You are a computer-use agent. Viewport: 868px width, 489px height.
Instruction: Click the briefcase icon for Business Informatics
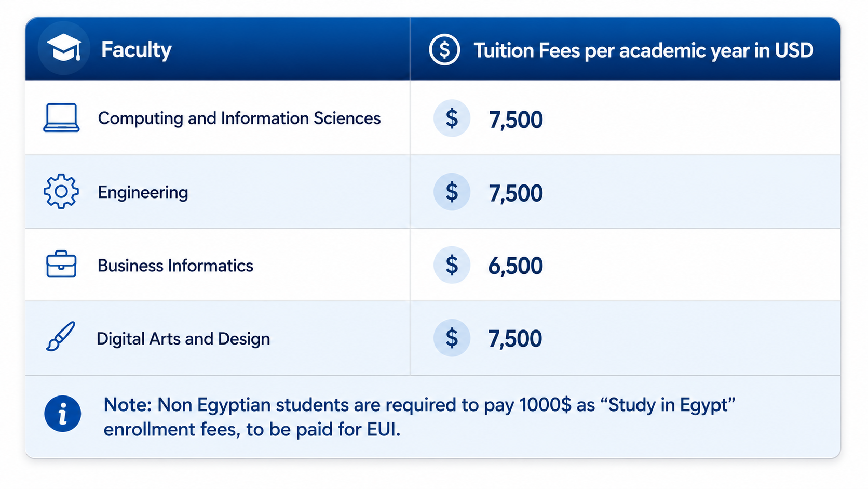point(61,265)
